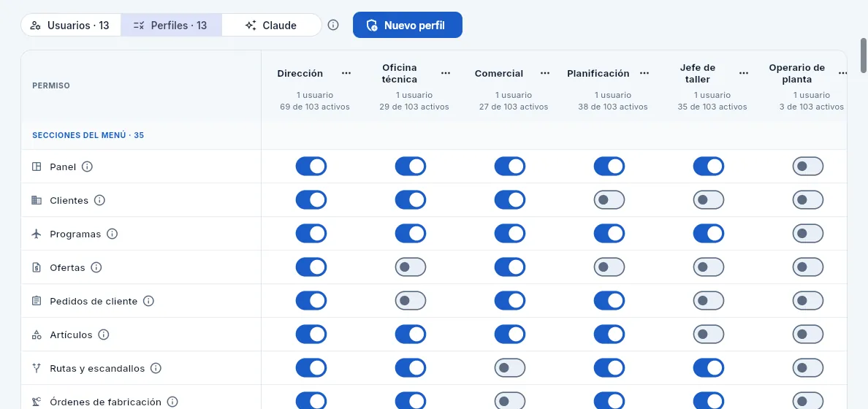The image size is (868, 409).
Task: Click the Comercial column header
Action: point(499,73)
